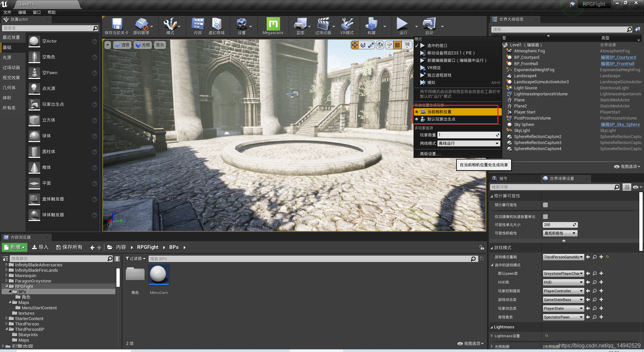
Task: Choose Selected Viewport play mode
Action: coord(457,46)
